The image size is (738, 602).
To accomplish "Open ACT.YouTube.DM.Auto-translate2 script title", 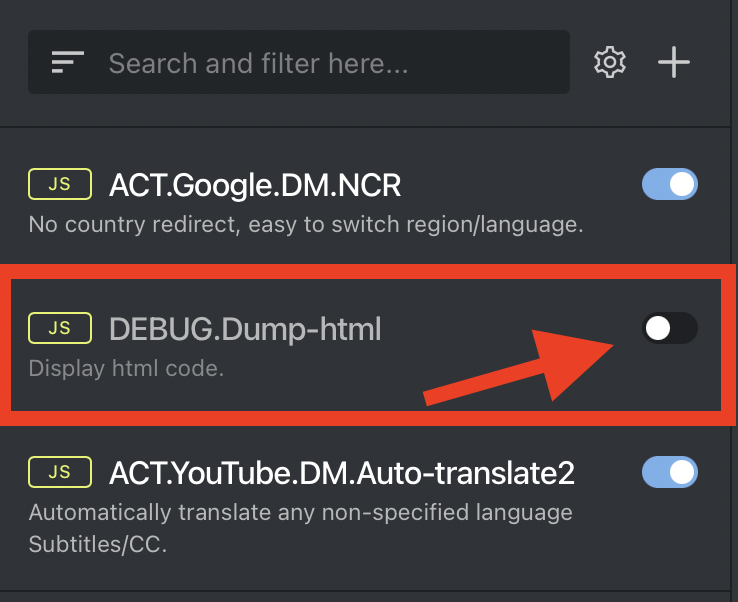I will coord(342,473).
